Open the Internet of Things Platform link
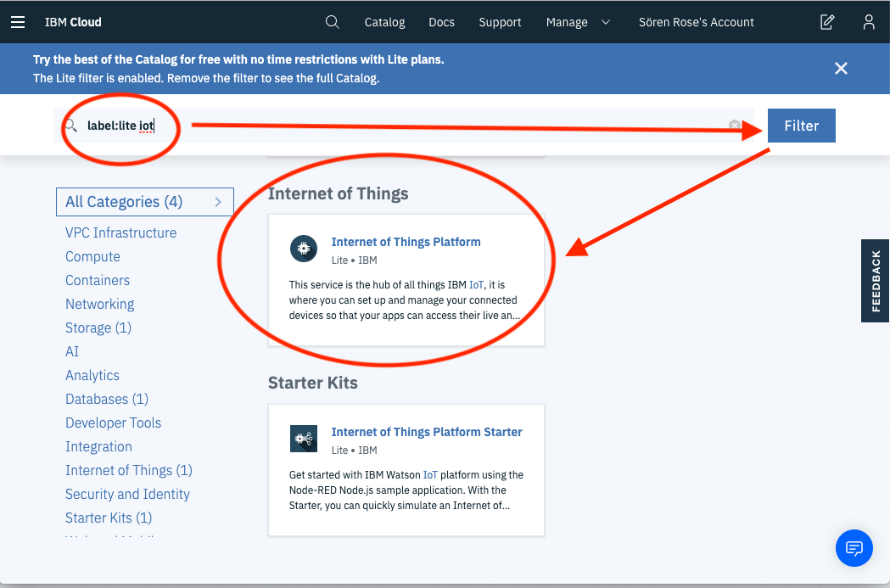This screenshot has height=588, width=890. click(x=406, y=242)
